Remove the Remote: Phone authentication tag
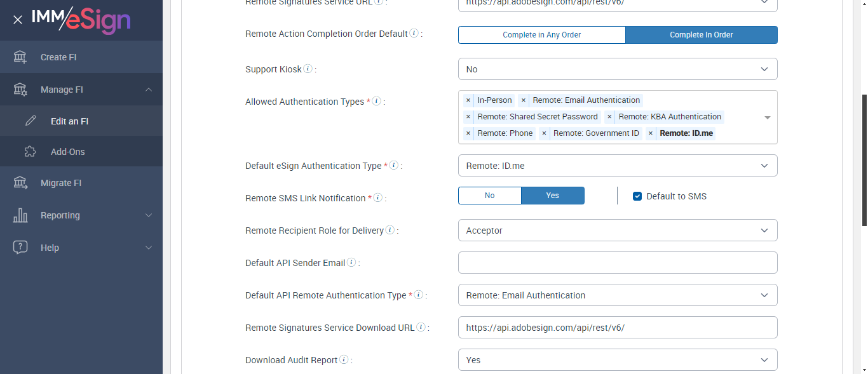Viewport: 868px width, 374px height. 468,133
